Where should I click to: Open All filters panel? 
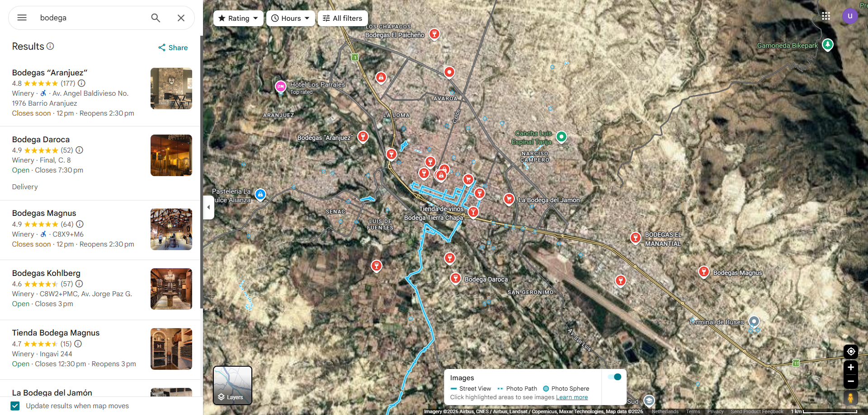[343, 18]
